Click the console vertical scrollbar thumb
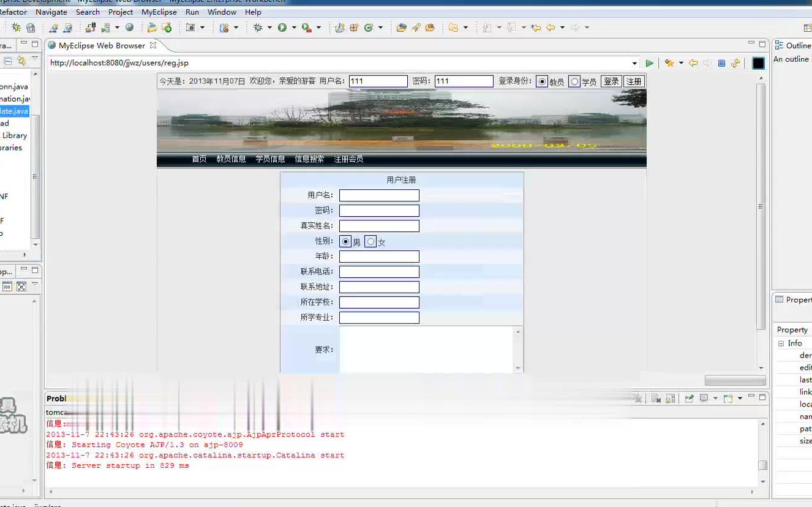Screen dimensions: 812x507 [x=762, y=465]
